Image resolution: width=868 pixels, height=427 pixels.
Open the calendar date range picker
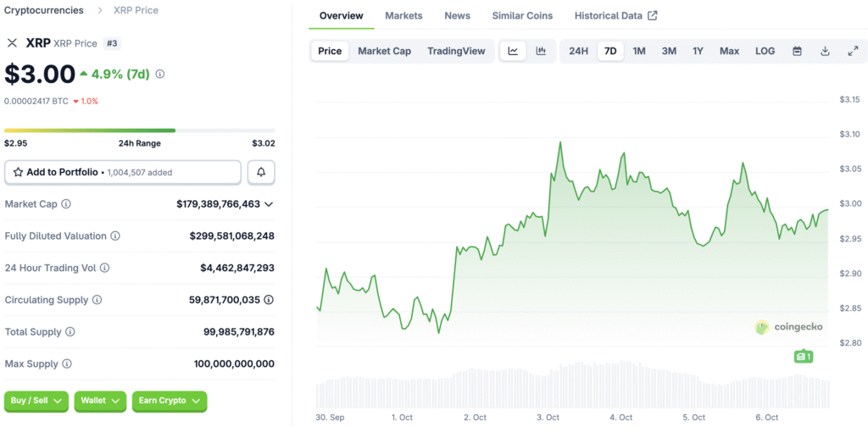[x=797, y=51]
